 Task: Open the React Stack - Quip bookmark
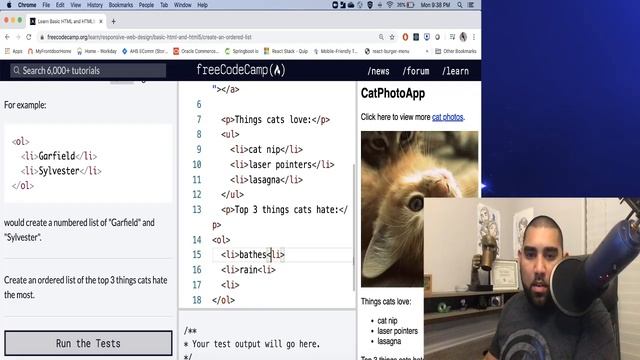(286, 51)
